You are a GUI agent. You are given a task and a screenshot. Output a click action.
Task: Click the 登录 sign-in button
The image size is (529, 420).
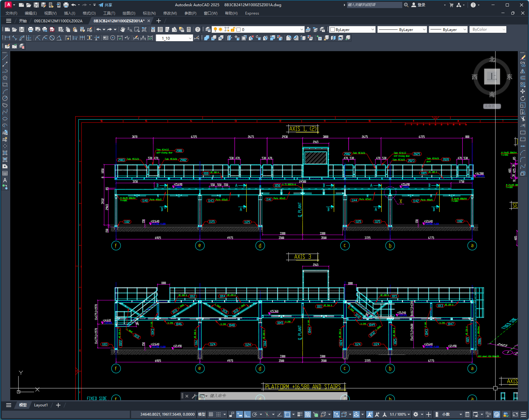[x=418, y=5]
